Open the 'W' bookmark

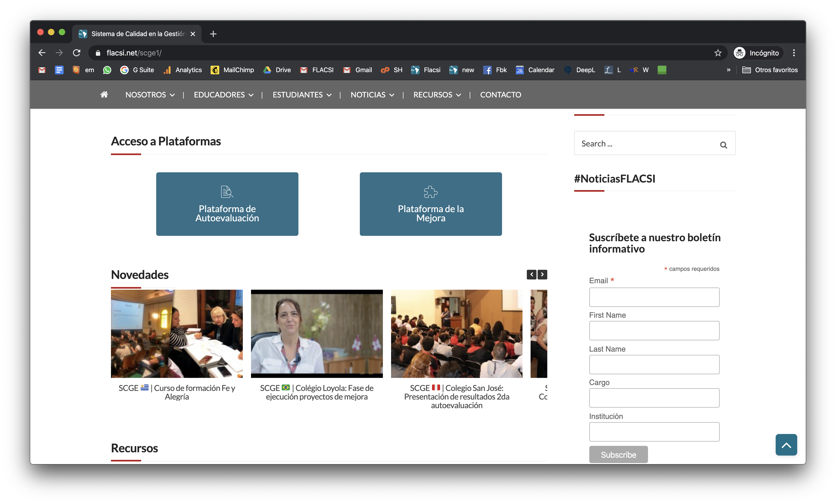639,70
